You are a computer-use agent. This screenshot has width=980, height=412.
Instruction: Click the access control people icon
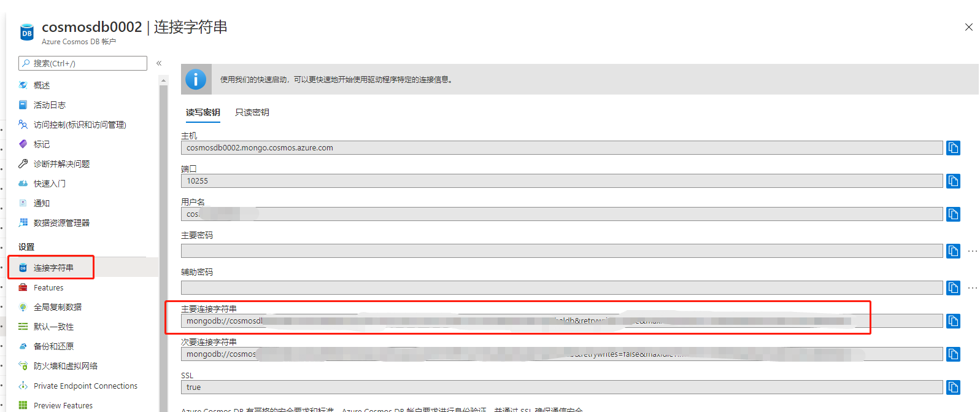(x=23, y=125)
